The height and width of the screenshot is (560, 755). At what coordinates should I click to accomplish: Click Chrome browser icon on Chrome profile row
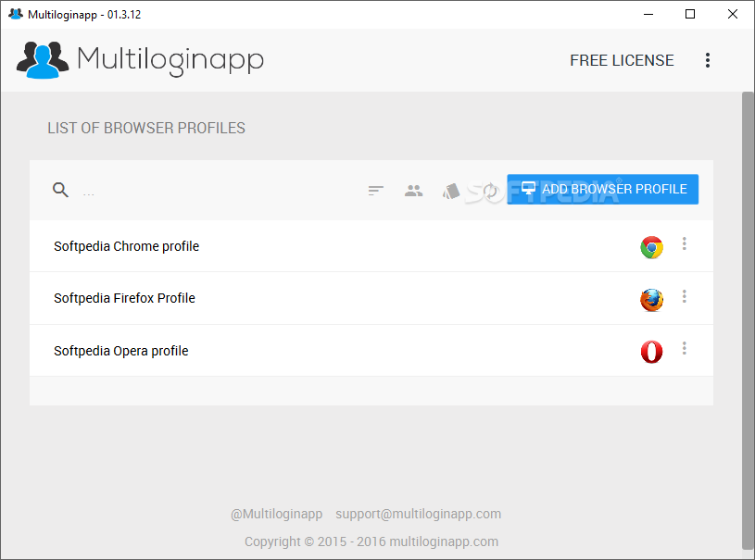pos(651,247)
